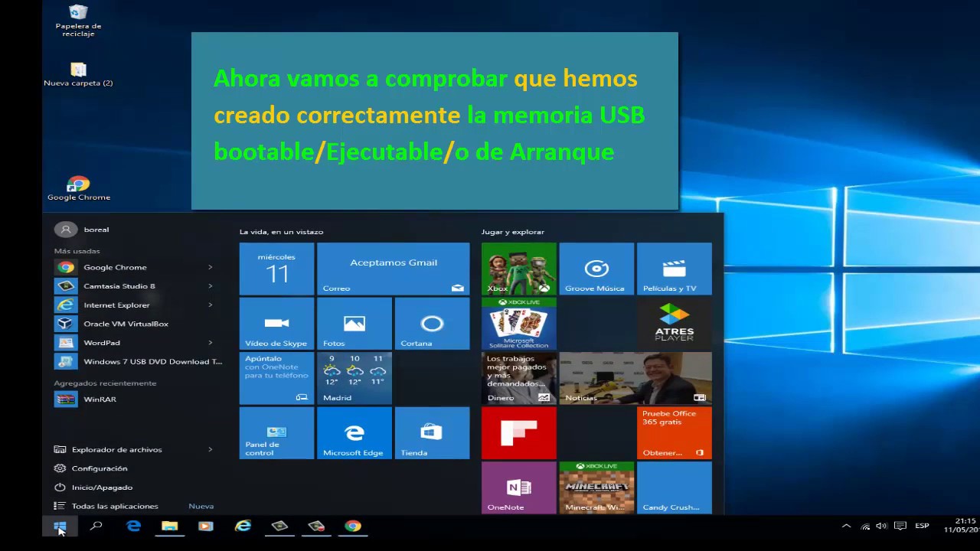This screenshot has width=980, height=551.
Task: Click the 'Nueva' label beside Todas las aplicaciones
Action: (201, 506)
